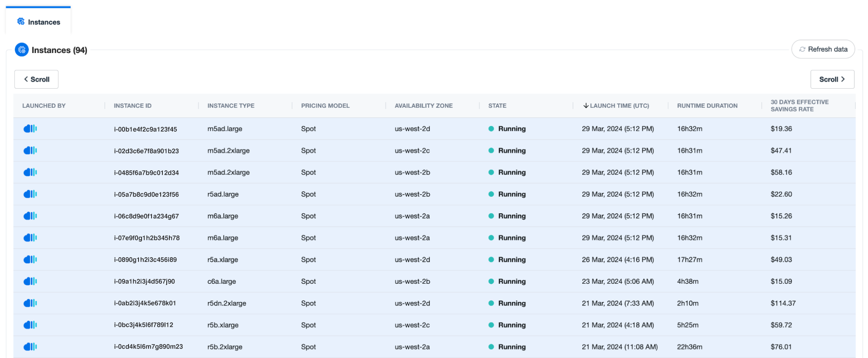Click runtime duration 22h36m
The height and width of the screenshot is (358, 868).
pyautogui.click(x=690, y=347)
